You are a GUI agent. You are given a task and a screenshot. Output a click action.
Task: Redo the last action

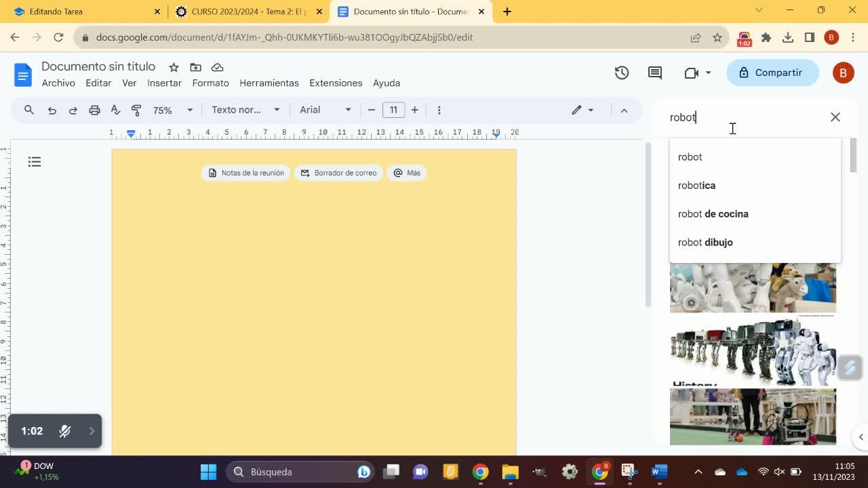pos(73,110)
